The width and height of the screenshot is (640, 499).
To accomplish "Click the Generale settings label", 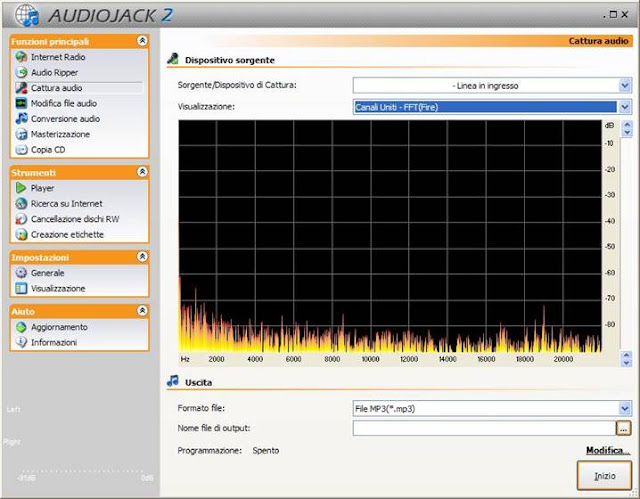I will point(47,273).
